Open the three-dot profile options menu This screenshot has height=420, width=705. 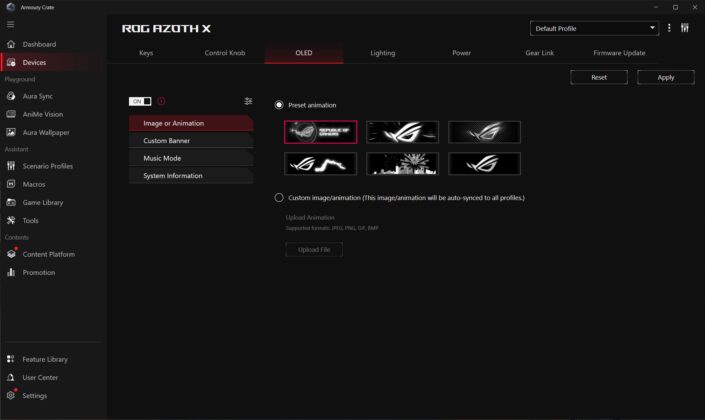tap(669, 28)
